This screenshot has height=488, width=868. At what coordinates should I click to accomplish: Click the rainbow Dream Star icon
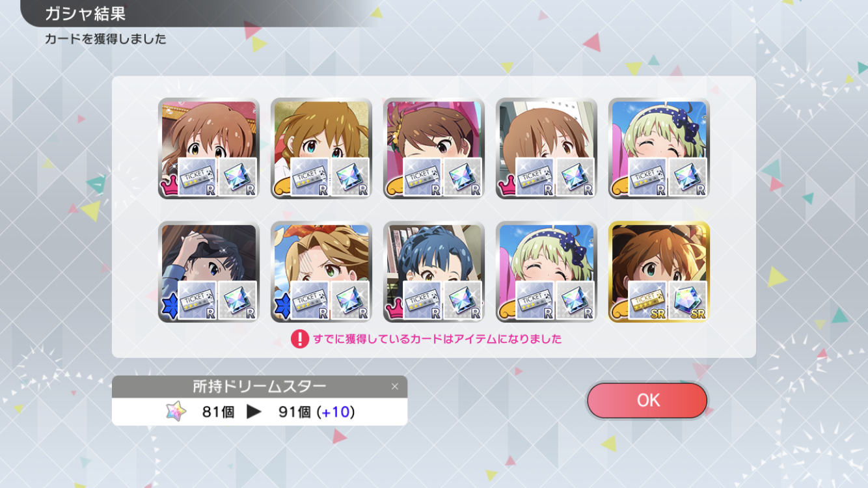click(x=176, y=412)
